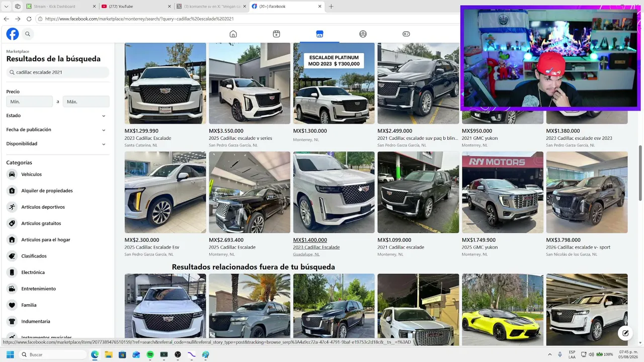Open the Gaming controller icon in the top navigation
Screen dimensions: 644x362
[x=406, y=34]
